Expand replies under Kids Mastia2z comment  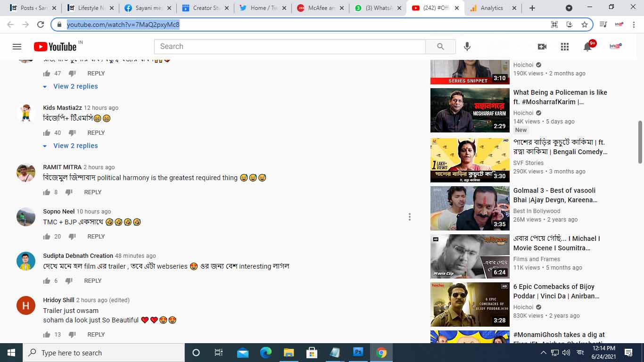click(x=70, y=146)
